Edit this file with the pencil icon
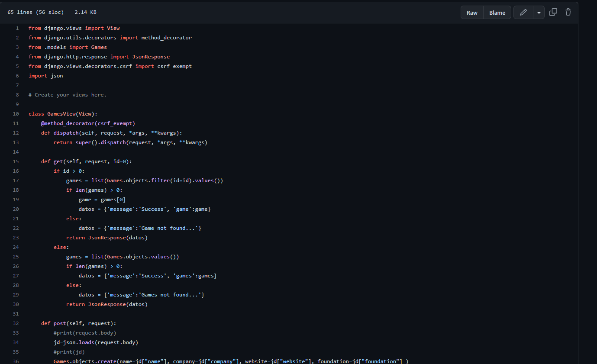This screenshot has width=597, height=364. [523, 13]
